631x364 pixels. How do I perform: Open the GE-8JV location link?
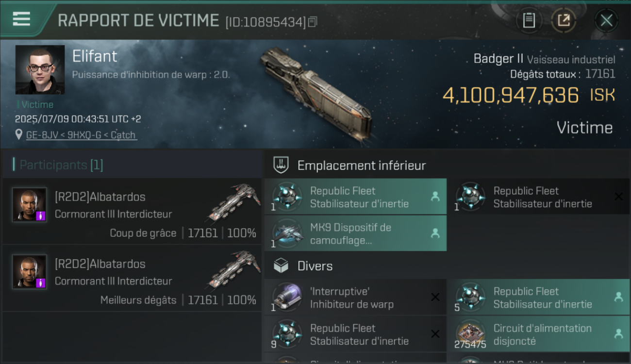pos(81,135)
